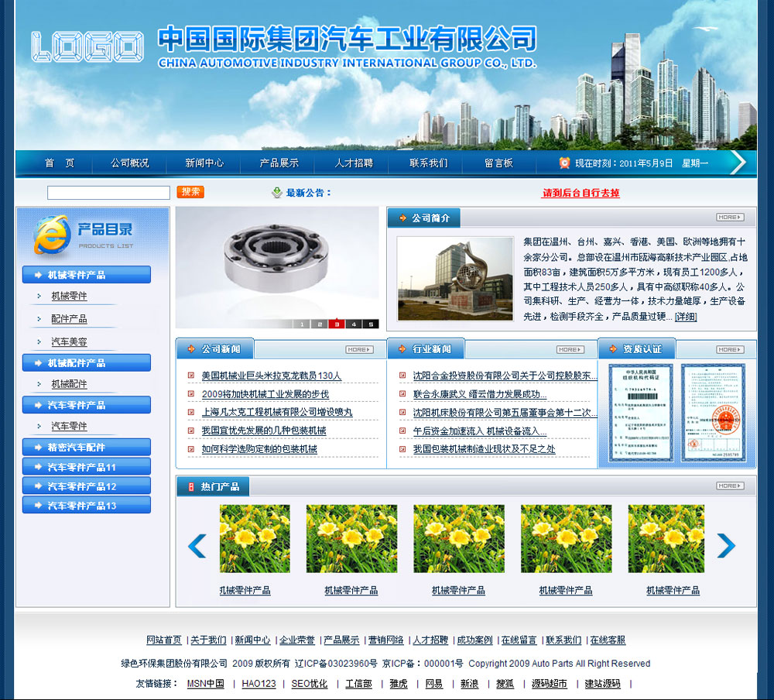The image size is (774, 700).
Task: Open 汽车美容 subcategory link
Action: (x=69, y=341)
